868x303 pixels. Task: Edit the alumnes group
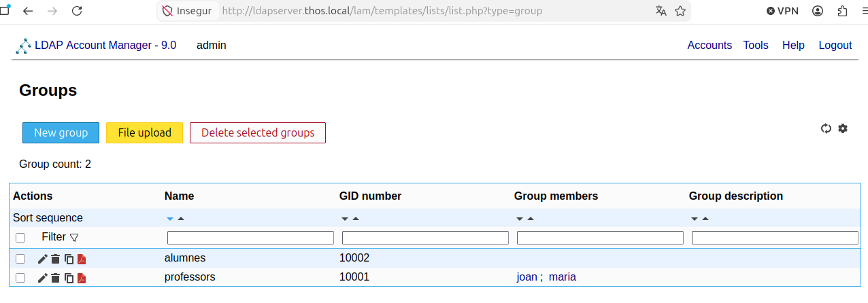pos(42,259)
